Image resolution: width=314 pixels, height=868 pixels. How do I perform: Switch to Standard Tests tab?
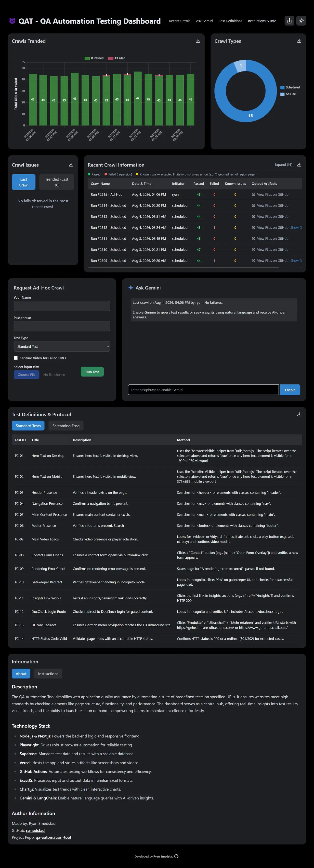(x=28, y=426)
